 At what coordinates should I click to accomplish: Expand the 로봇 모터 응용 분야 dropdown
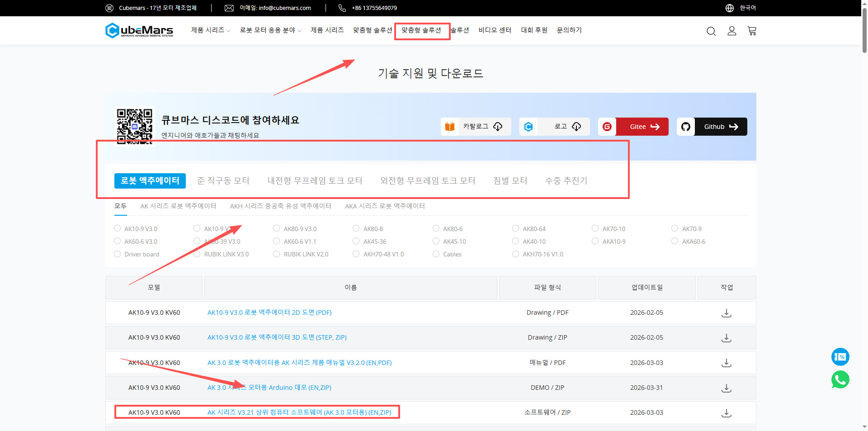(270, 30)
